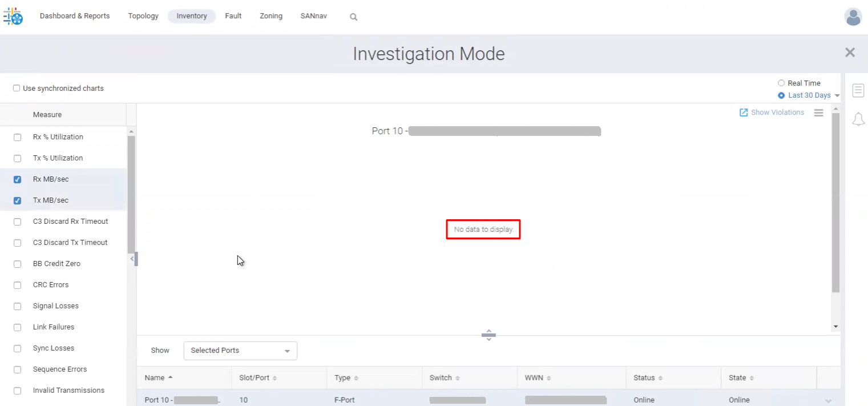Close Investigation Mode with the X
Screen dimensions: 868x406
(850, 53)
